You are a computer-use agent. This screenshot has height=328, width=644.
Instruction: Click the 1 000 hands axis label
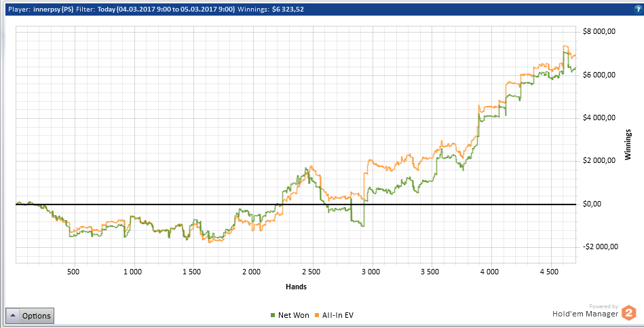[133, 272]
